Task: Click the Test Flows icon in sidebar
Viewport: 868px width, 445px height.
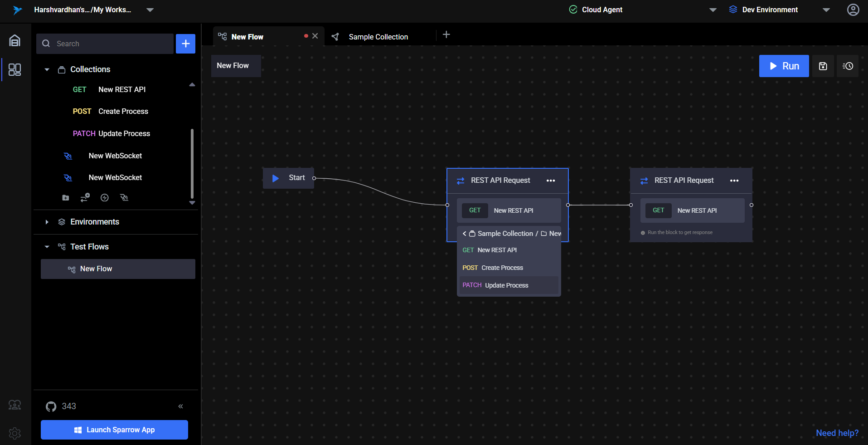Action: click(62, 247)
